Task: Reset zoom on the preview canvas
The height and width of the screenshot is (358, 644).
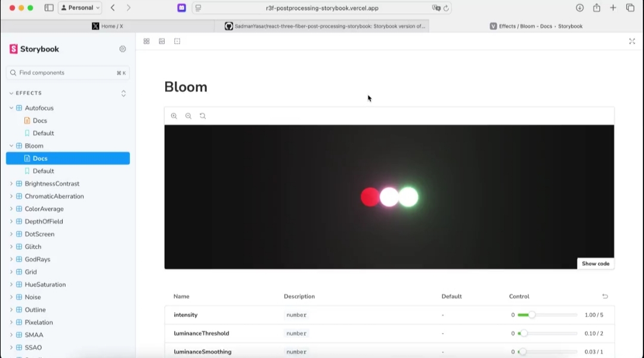Action: coord(203,116)
